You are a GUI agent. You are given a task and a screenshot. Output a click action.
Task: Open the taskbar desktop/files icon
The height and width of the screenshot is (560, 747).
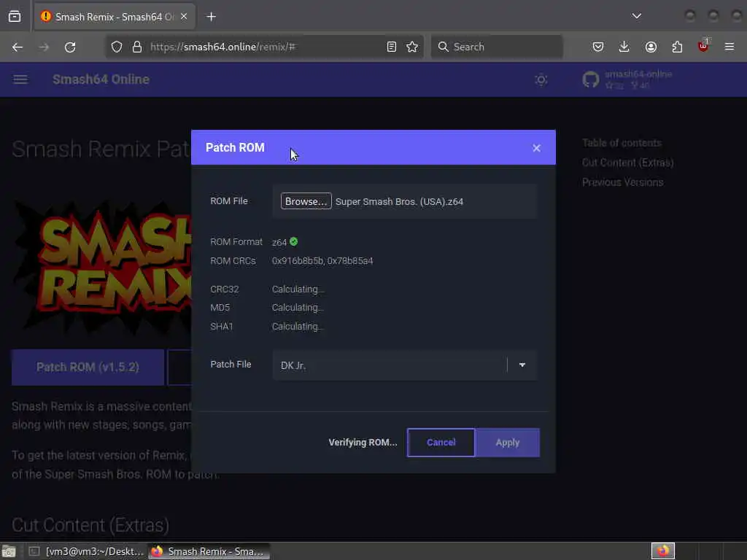tap(9, 551)
